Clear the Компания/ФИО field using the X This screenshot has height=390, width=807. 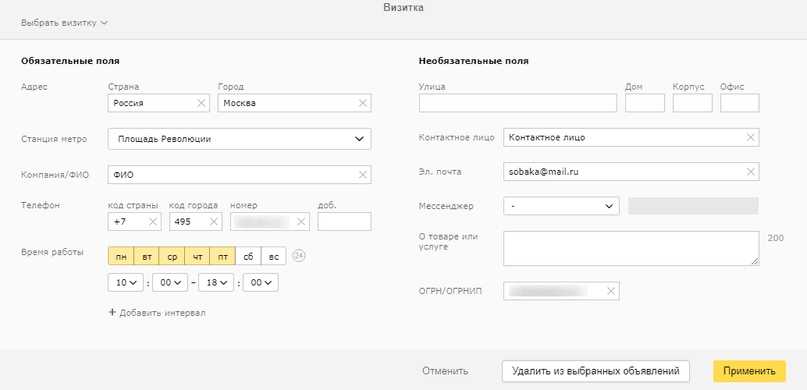[x=363, y=175]
